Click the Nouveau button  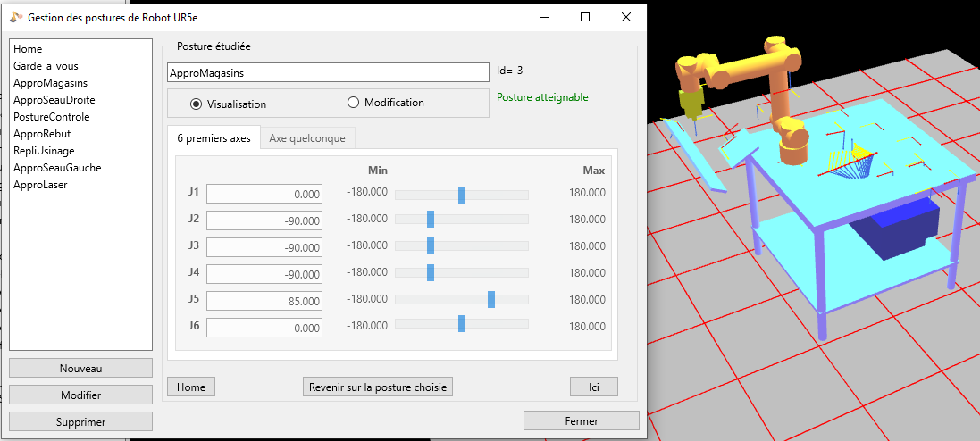[x=80, y=369]
